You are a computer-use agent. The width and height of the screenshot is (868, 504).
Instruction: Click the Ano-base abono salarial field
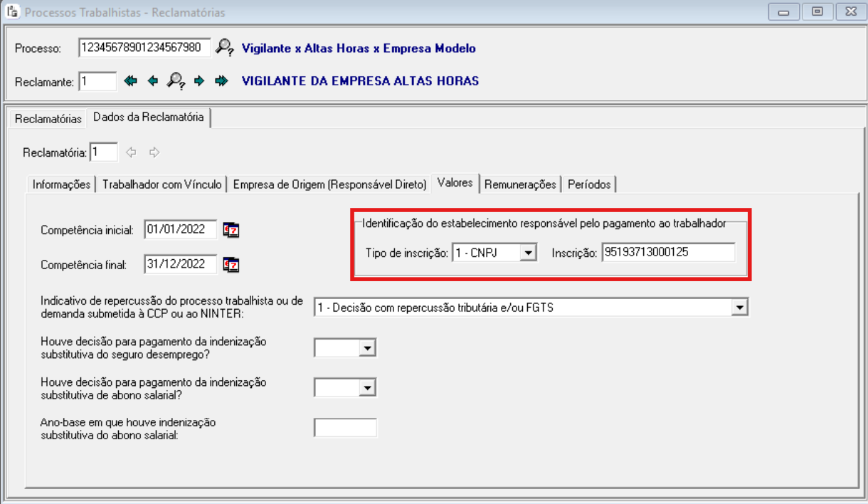coord(344,427)
